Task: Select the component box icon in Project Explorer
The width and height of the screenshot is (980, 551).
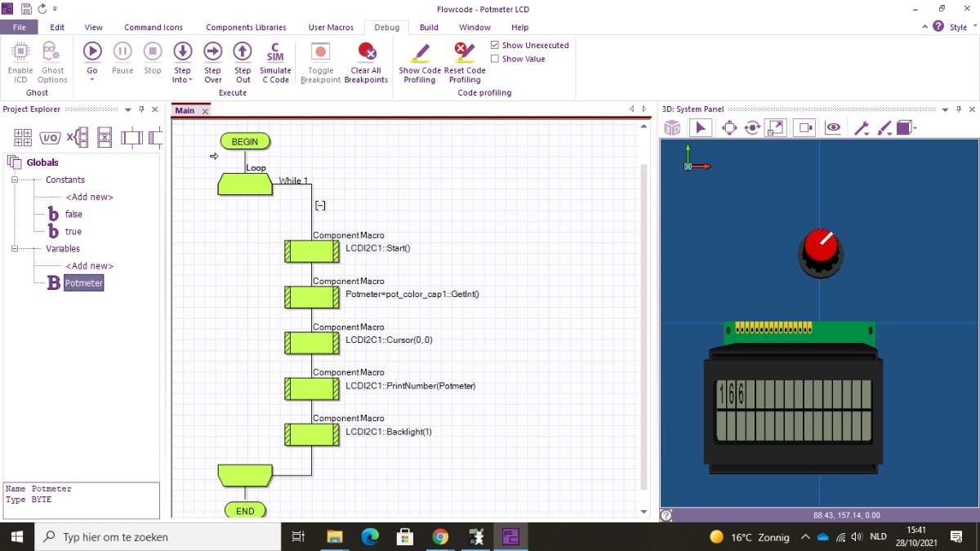Action: (x=131, y=137)
